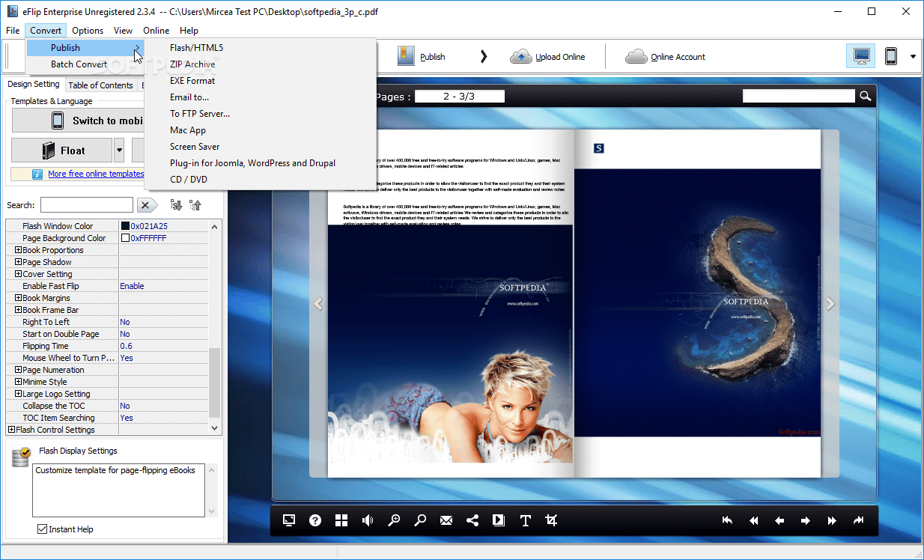Open Online Account
This screenshot has width=924, height=560.
coord(666,56)
